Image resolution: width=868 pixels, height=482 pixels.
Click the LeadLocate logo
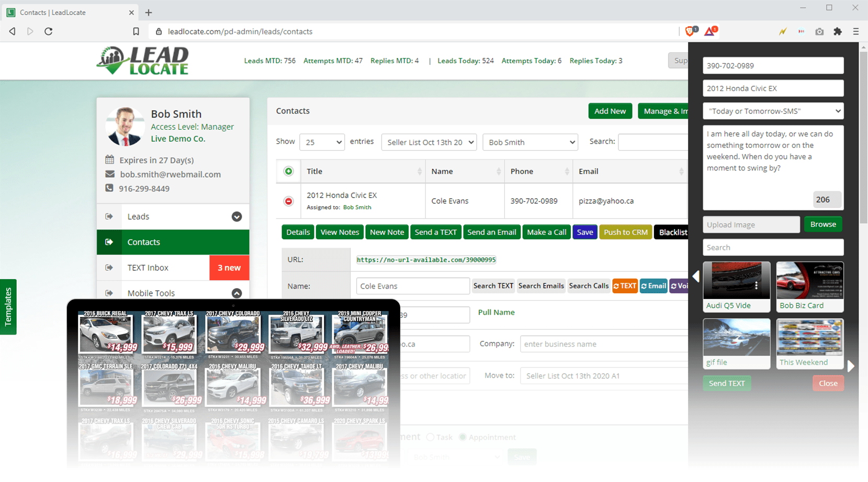coord(142,61)
